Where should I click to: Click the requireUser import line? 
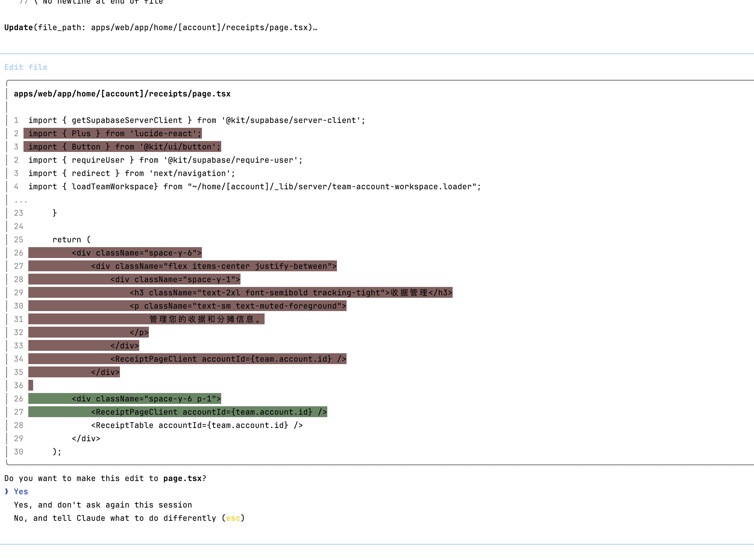point(165,160)
